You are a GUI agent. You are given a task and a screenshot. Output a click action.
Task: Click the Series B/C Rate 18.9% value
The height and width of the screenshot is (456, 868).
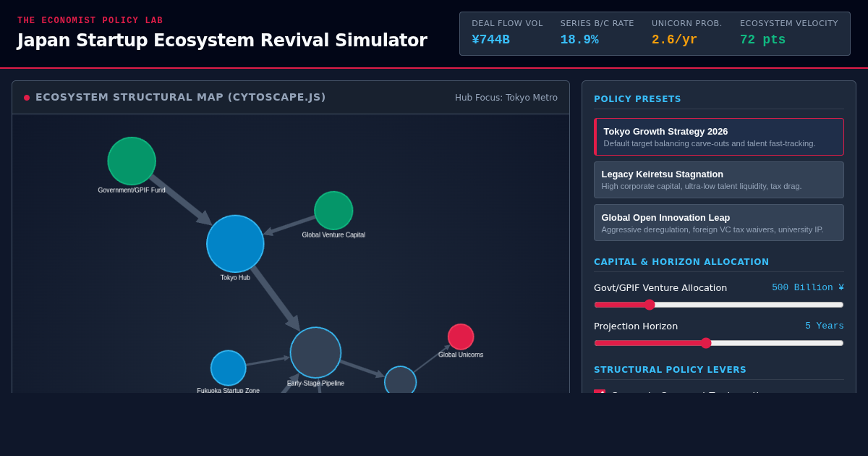point(579,40)
